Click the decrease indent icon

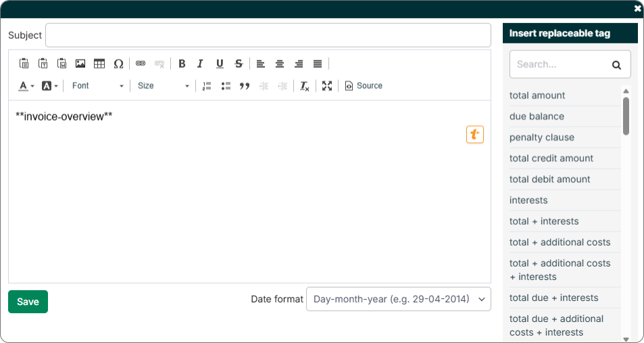(264, 86)
